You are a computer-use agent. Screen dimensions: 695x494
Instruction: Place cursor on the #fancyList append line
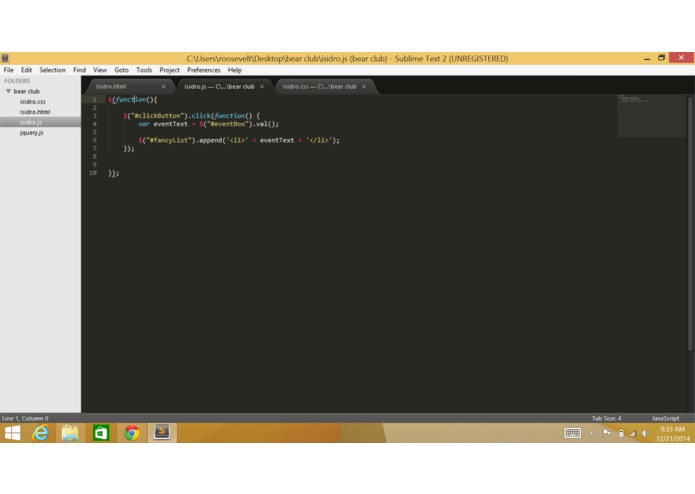click(238, 140)
